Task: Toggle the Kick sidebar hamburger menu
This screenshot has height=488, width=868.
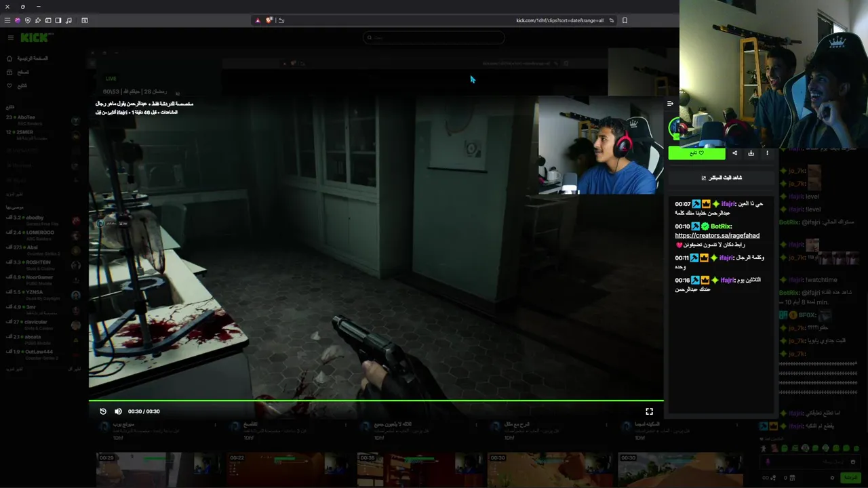Action: point(10,38)
